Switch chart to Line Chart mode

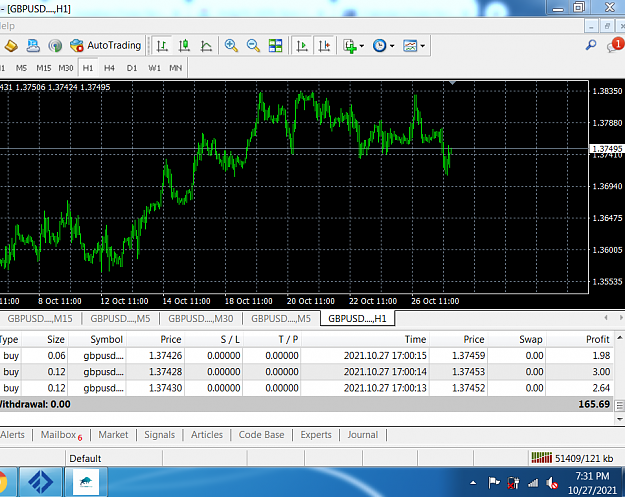206,46
